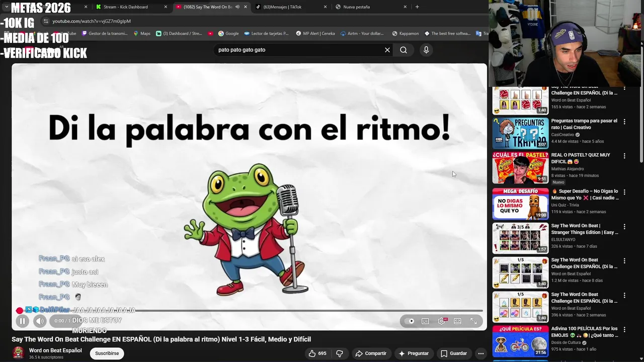644x362 pixels.
Task: Open options menu for Adivina 100 PELÍCULAS video
Action: pyautogui.click(x=624, y=329)
